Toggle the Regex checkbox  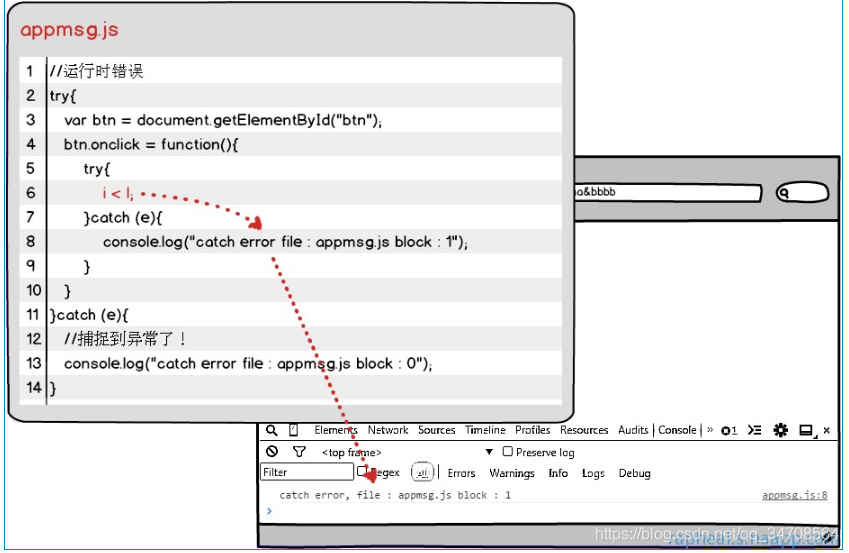pos(362,472)
